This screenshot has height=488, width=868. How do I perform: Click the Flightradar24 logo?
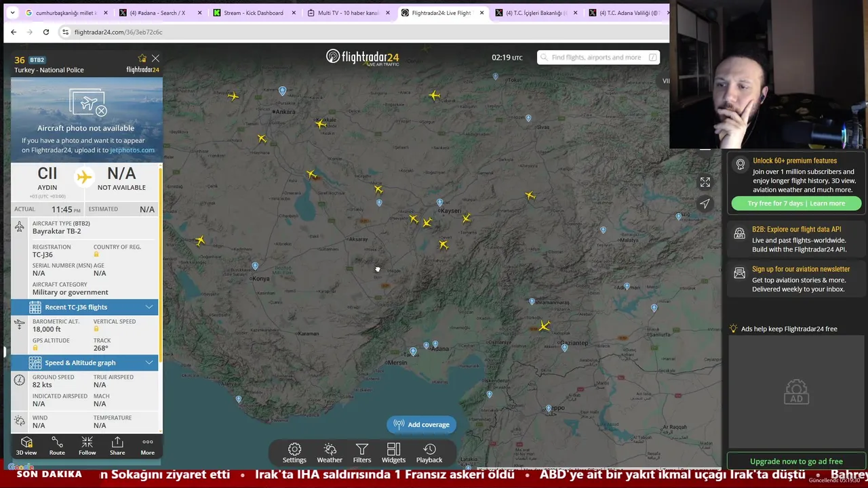362,58
